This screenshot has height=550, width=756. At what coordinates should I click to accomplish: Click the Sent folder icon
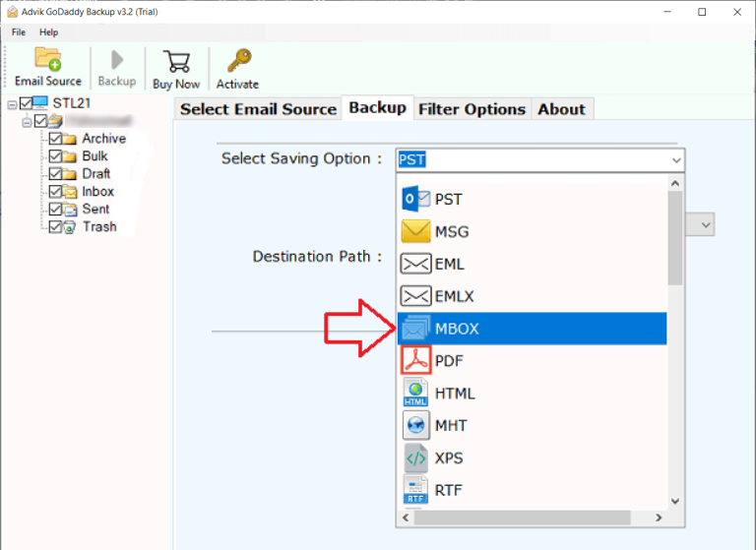(x=70, y=210)
